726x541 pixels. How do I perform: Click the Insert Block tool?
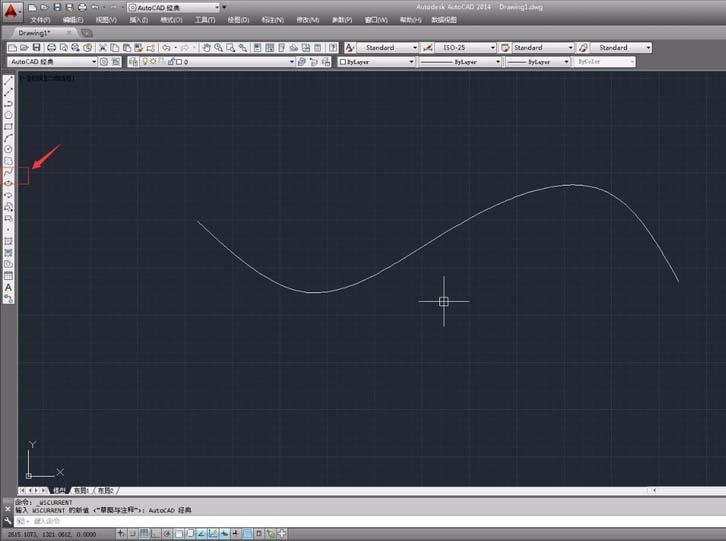click(8, 207)
